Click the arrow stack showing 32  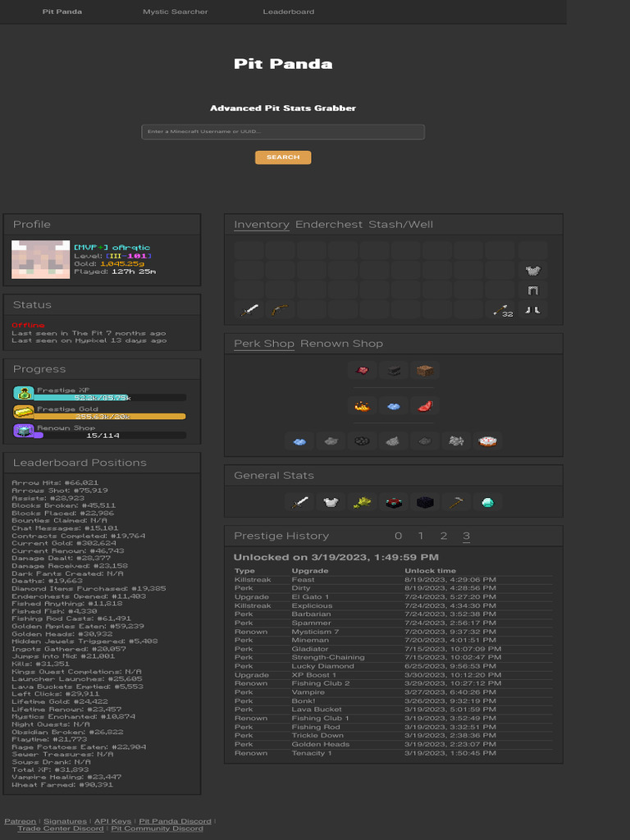pos(500,310)
